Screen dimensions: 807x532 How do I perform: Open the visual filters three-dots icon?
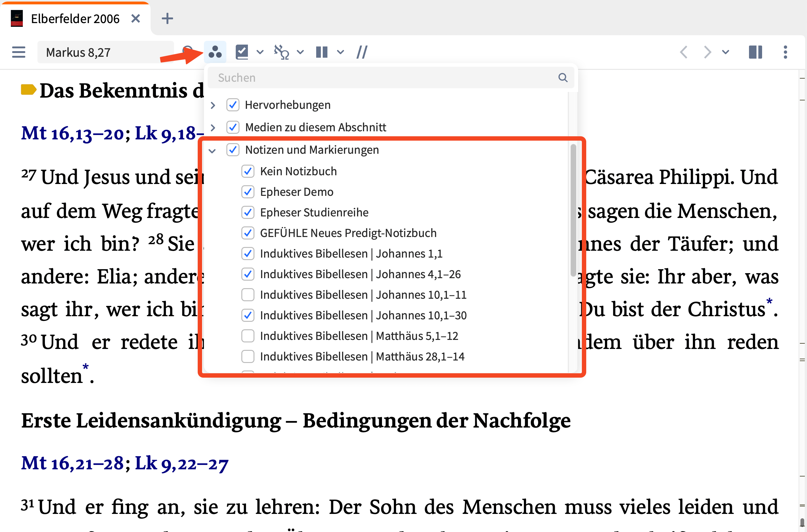215,52
